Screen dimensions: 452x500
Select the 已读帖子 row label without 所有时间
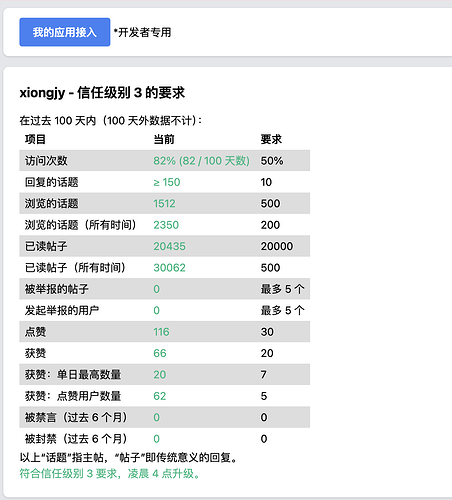pos(46,246)
